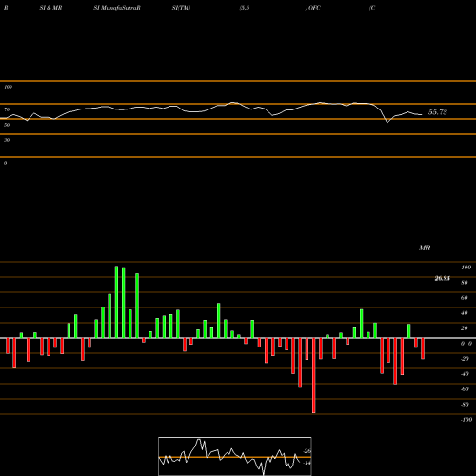Click the 'MR' panel title

pos(425,248)
